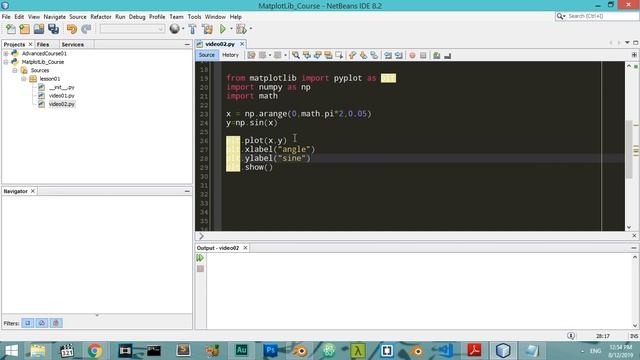Switch to the Services tab
Screen dimensions: 640x360
(x=73, y=44)
